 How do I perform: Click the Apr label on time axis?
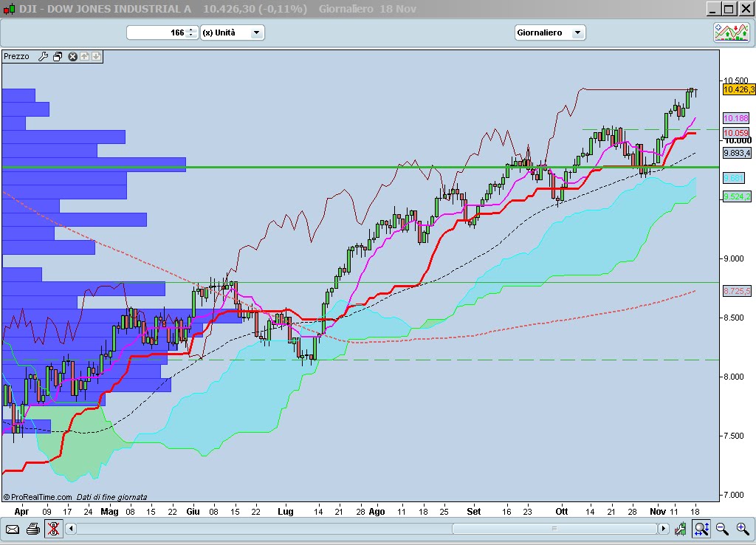click(x=21, y=511)
